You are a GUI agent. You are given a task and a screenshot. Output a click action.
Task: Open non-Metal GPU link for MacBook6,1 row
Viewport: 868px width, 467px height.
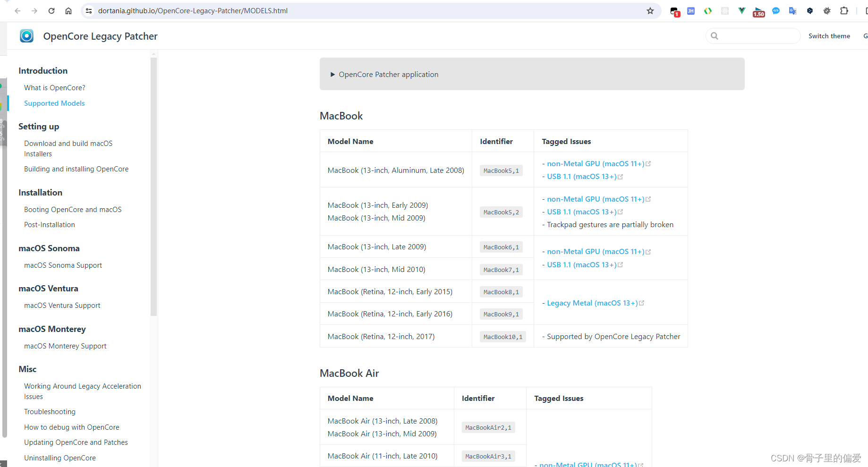(x=596, y=252)
